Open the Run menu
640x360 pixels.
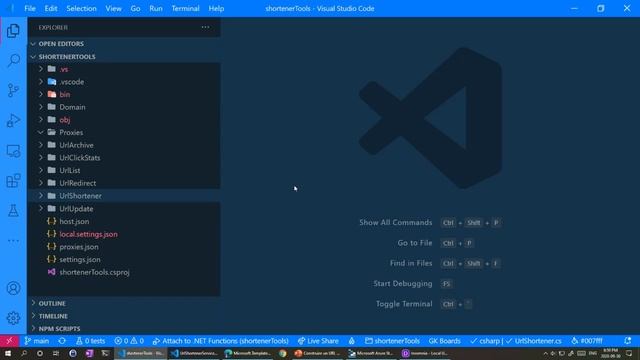(x=156, y=9)
